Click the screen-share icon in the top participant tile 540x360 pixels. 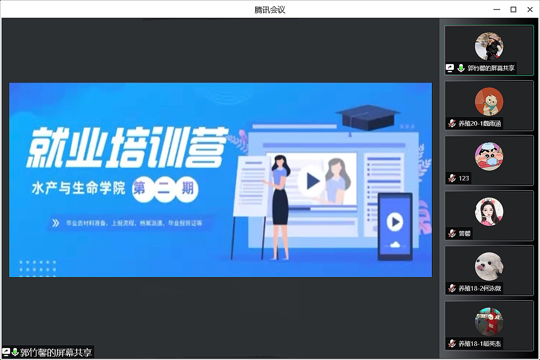click(450, 68)
